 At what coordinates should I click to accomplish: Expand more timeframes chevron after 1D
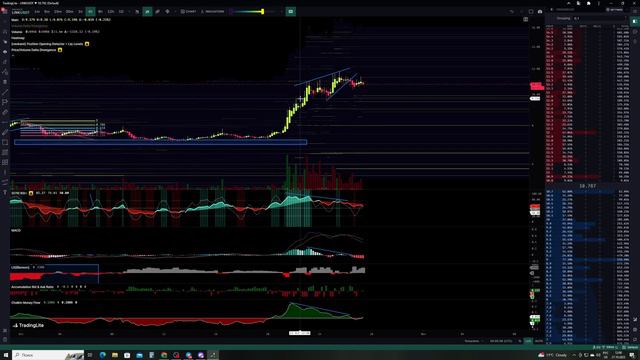tap(129, 11)
